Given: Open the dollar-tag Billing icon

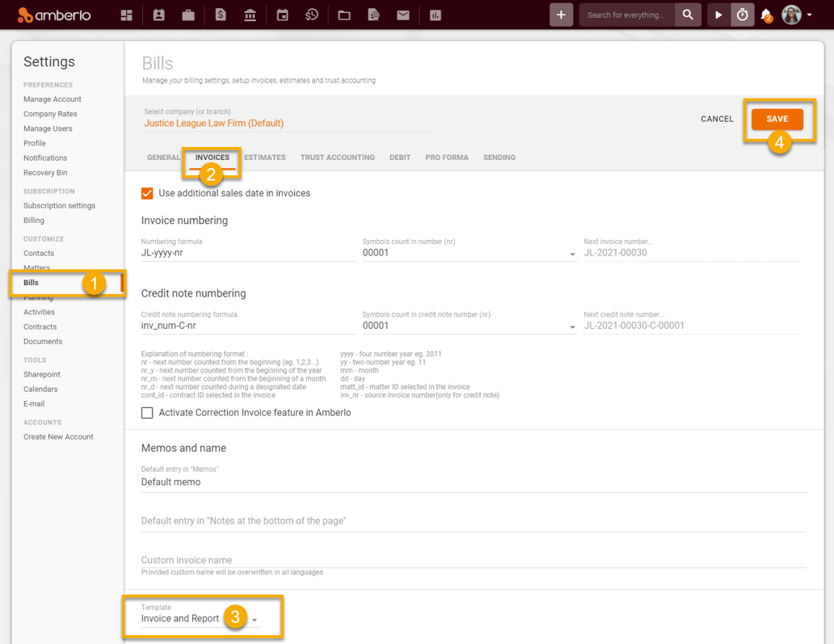Looking at the screenshot, I should 220,15.
